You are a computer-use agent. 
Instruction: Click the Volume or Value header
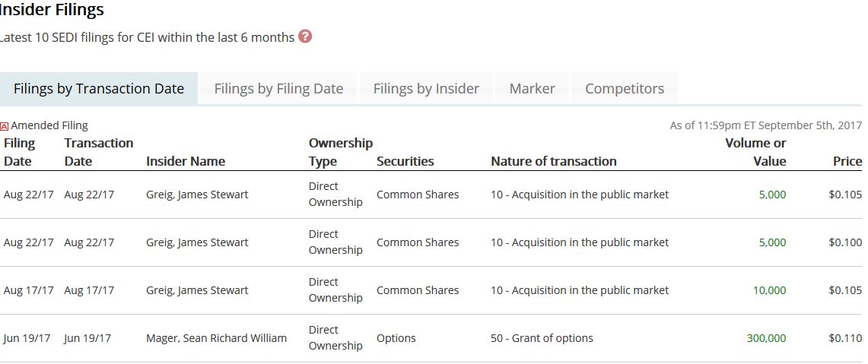click(755, 152)
